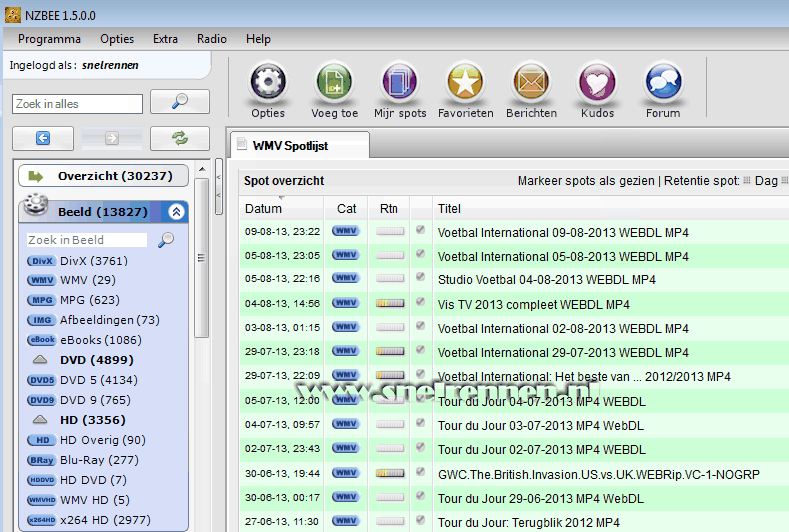Select the WMV Spotlijst tab
Viewport: 789px width, 532px height.
click(300, 146)
